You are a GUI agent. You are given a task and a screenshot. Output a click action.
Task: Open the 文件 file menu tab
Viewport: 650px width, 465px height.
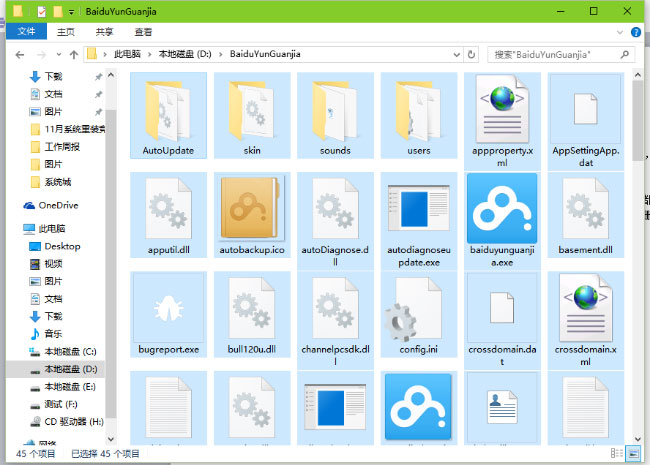26,31
